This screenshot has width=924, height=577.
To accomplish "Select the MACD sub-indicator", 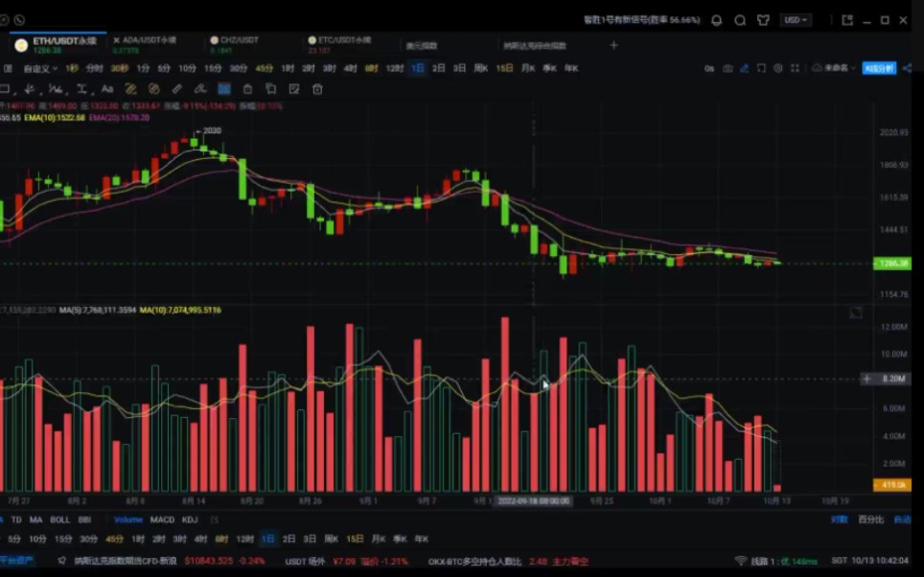I will [162, 519].
